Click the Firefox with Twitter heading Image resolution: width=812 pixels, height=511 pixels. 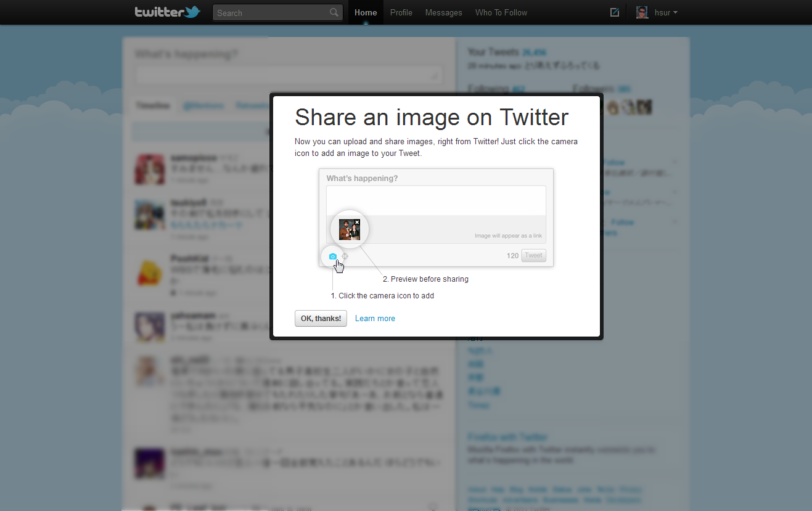pyautogui.click(x=507, y=437)
